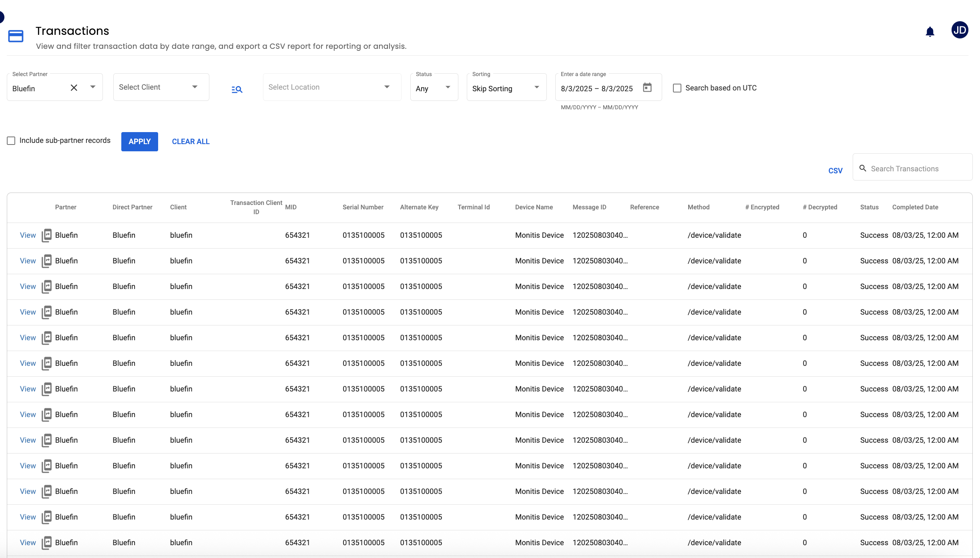Copy icon in the second transaction row
Image resolution: width=980 pixels, height=558 pixels.
47,261
